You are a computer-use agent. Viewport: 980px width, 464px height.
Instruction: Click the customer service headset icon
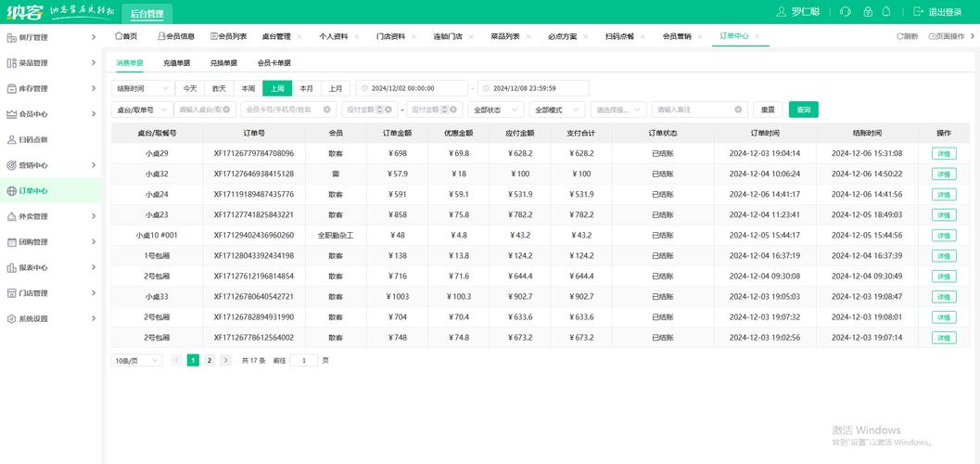[x=845, y=12]
